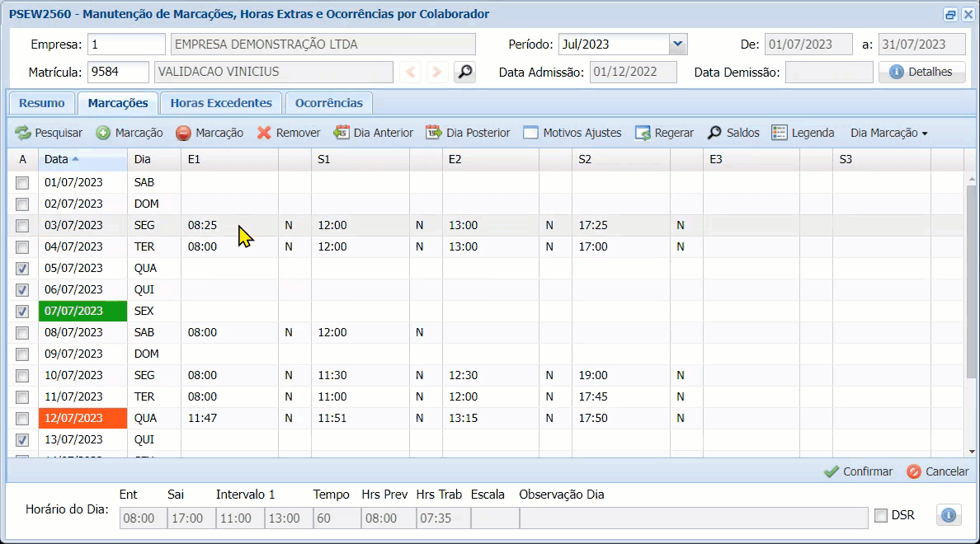This screenshot has width=980, height=544.
Task: Sort by the Data column header
Action: 57,159
